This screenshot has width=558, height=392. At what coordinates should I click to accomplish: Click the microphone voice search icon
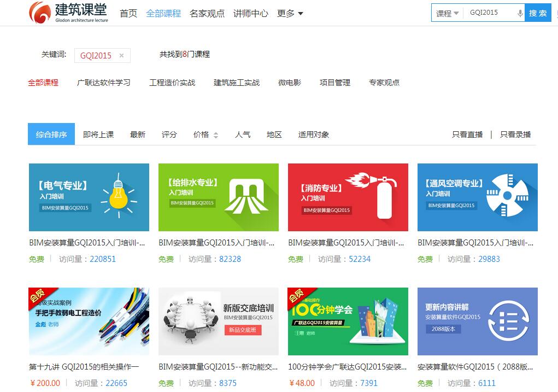pos(520,13)
